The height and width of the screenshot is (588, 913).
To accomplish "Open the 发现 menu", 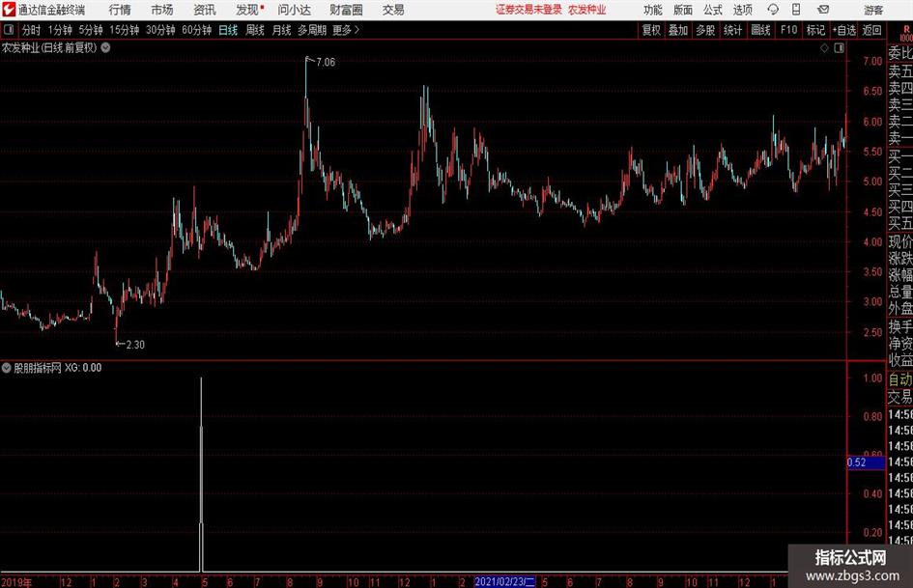I will coord(248,10).
